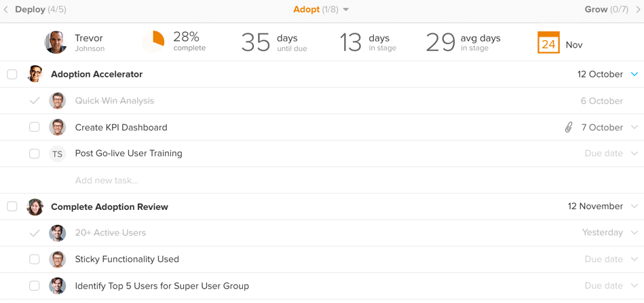Open the Identify Top 5 Users task
This screenshot has width=644, height=303.
tap(162, 286)
